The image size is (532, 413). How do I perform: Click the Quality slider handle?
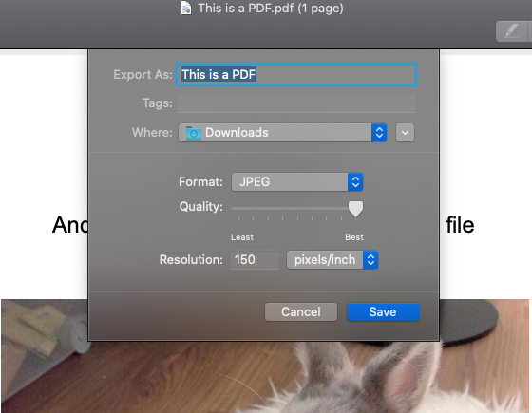pyautogui.click(x=355, y=209)
